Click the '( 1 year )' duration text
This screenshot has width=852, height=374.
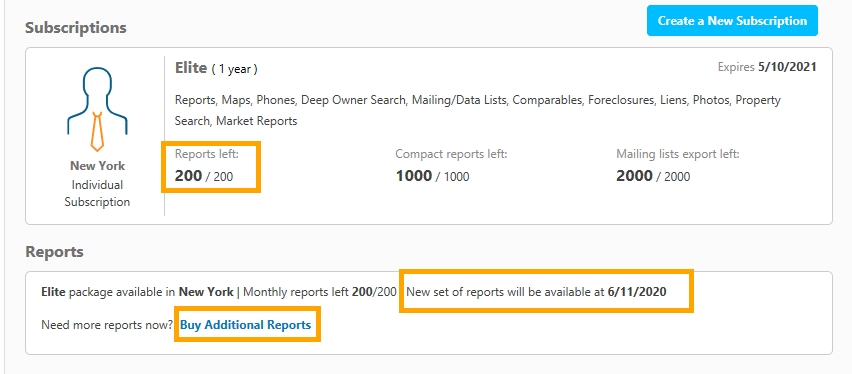coord(235,70)
